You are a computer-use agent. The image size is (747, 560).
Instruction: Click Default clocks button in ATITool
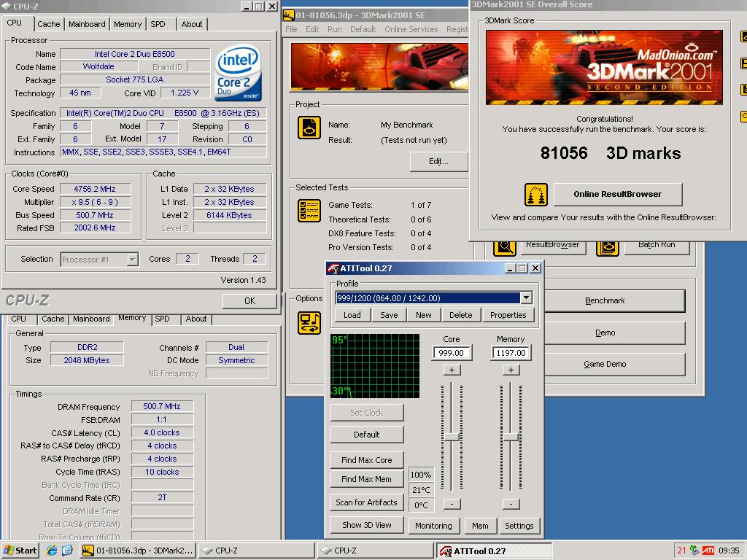coord(367,435)
